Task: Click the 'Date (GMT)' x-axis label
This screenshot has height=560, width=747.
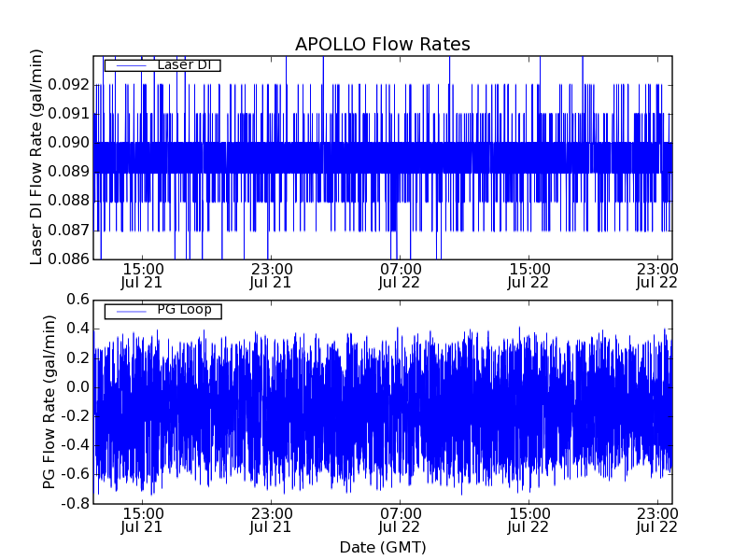Action: click(x=383, y=548)
